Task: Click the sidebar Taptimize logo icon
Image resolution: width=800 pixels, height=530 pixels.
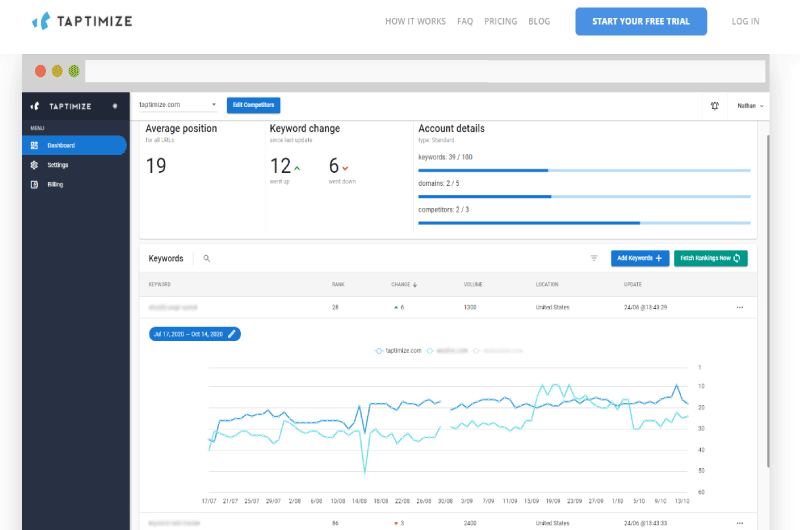Action: 35,106
